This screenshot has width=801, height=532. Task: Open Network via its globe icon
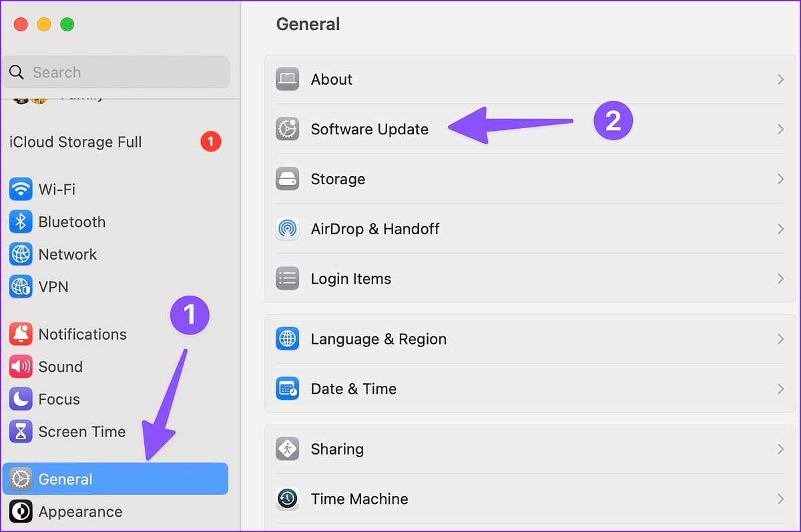tap(21, 254)
